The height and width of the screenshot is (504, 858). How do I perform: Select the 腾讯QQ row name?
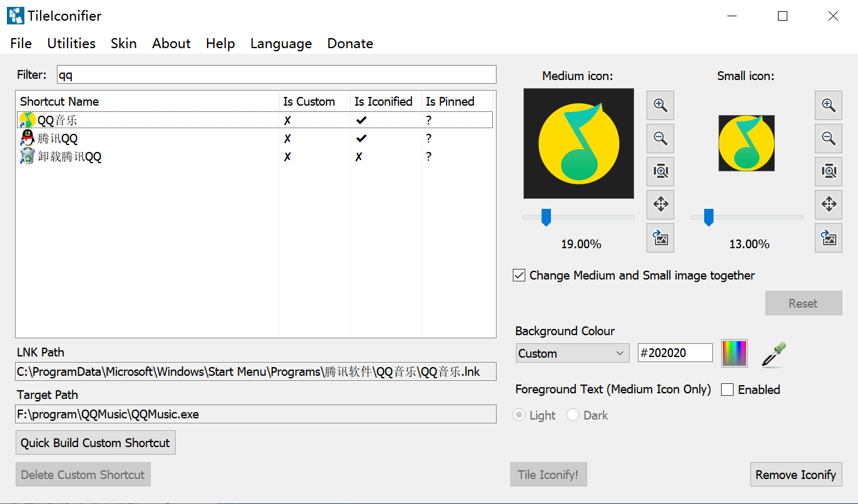[58, 138]
